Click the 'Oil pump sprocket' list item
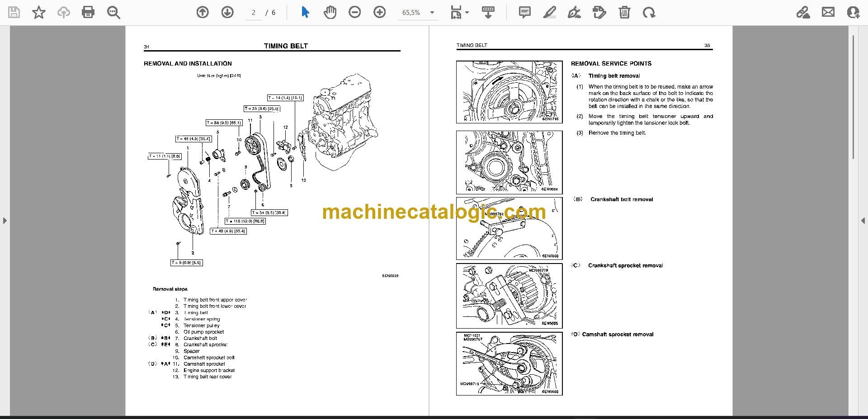Viewport: 868px width, 419px height. coord(203,332)
